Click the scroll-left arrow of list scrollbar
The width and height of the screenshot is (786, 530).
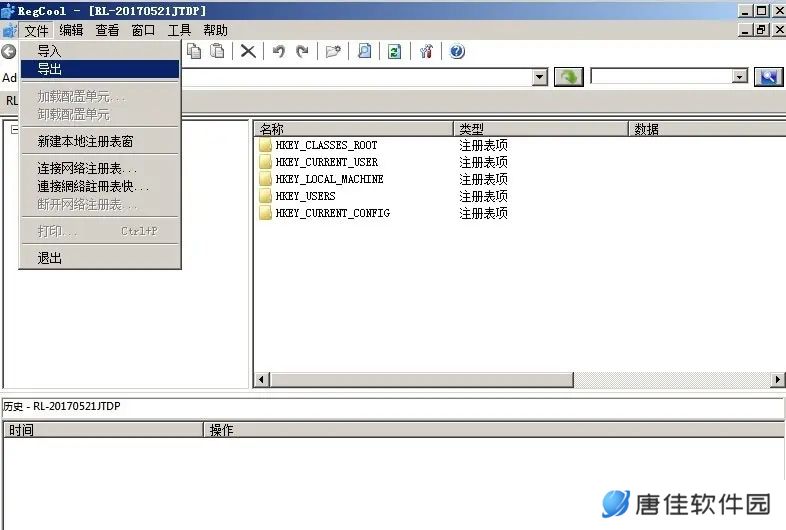[x=261, y=380]
